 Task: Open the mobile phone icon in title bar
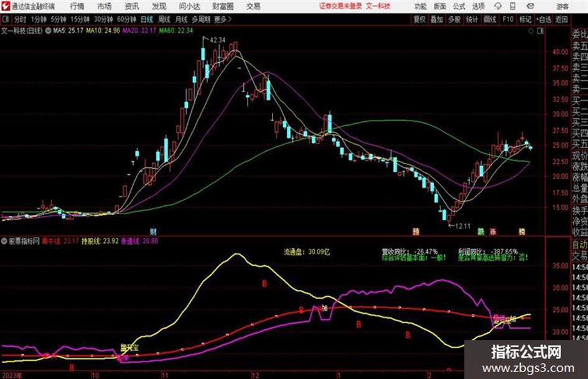[513, 6]
